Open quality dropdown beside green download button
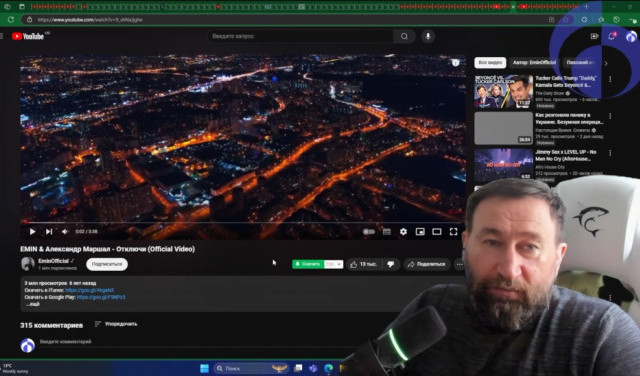 pyautogui.click(x=334, y=264)
